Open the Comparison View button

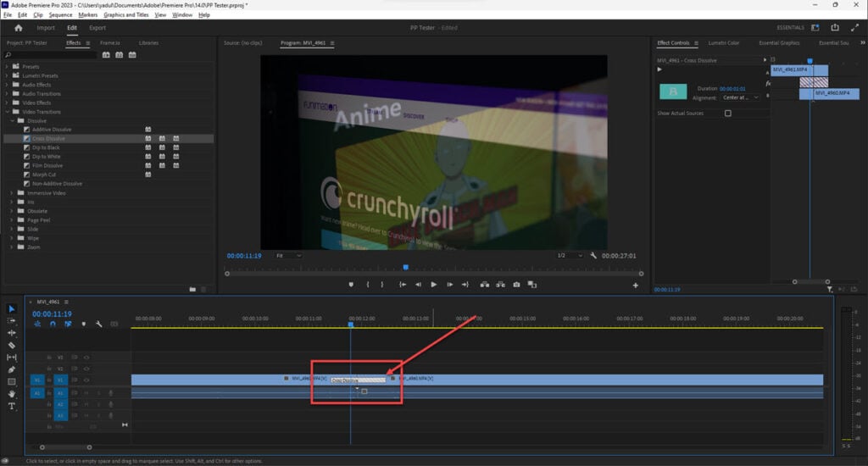532,285
